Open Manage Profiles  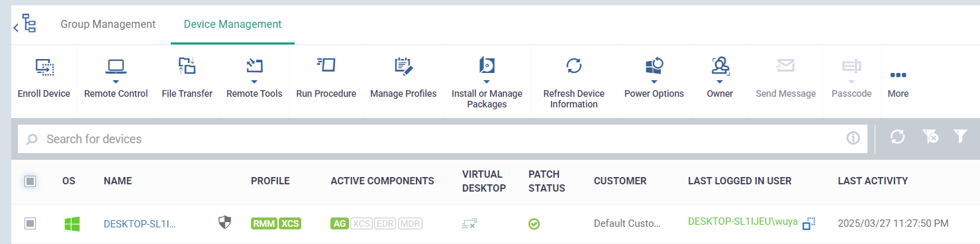point(403,78)
